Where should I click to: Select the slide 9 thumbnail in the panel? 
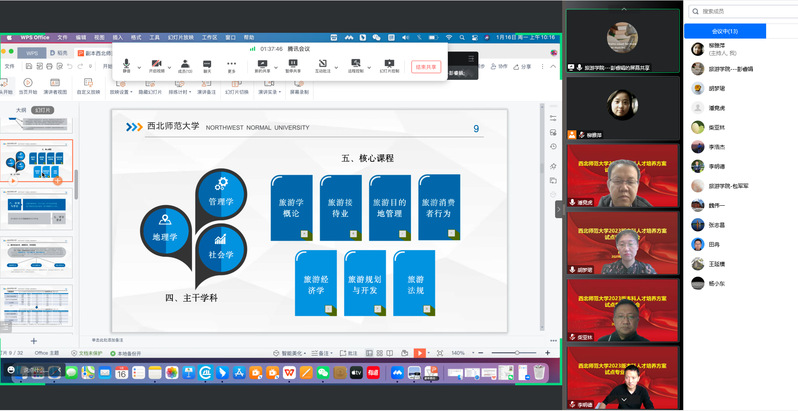[37, 161]
